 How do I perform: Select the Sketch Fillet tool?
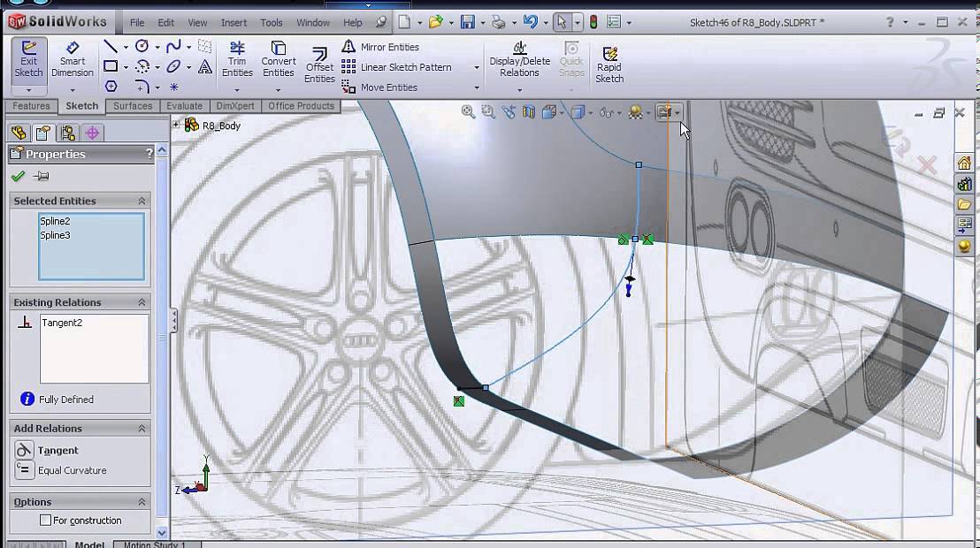(x=142, y=87)
